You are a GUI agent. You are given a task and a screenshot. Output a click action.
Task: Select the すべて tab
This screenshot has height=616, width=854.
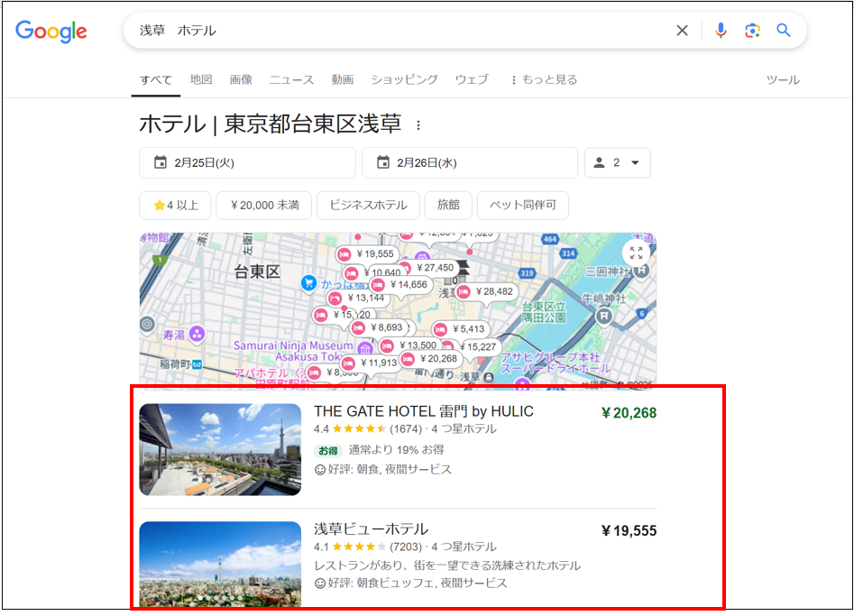(x=156, y=80)
